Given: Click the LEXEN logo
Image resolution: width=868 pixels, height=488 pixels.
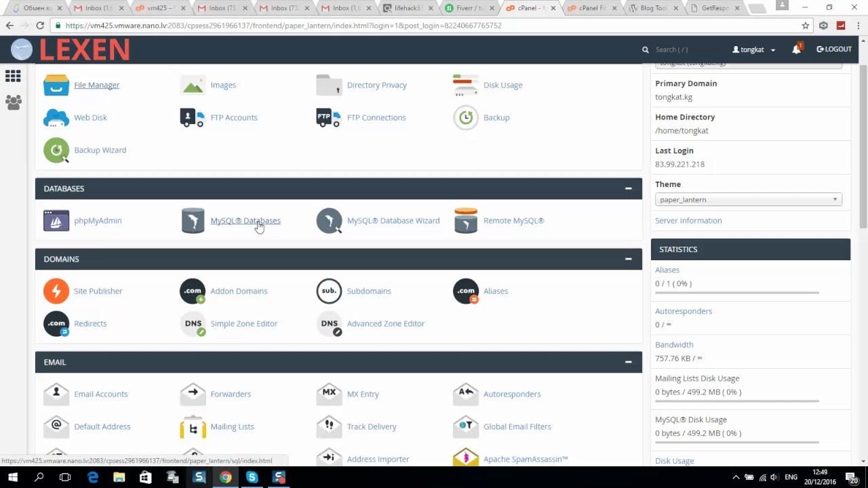Looking at the screenshot, I should click(x=71, y=49).
